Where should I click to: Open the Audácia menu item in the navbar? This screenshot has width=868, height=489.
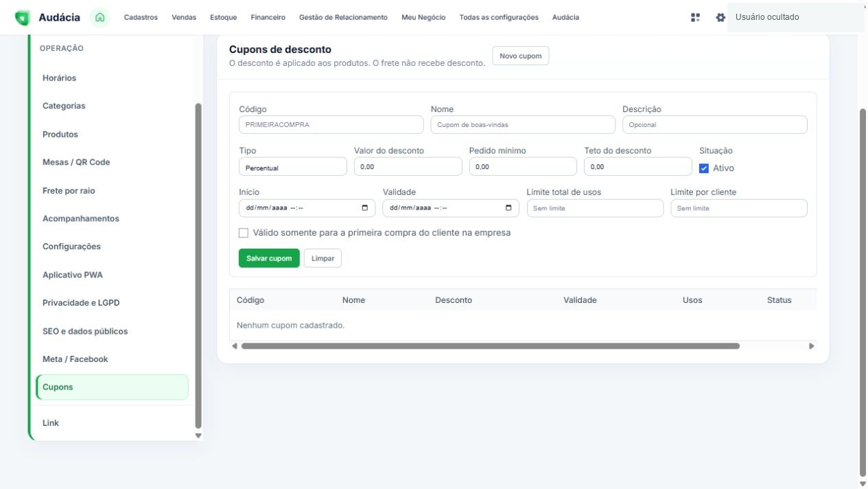click(565, 17)
